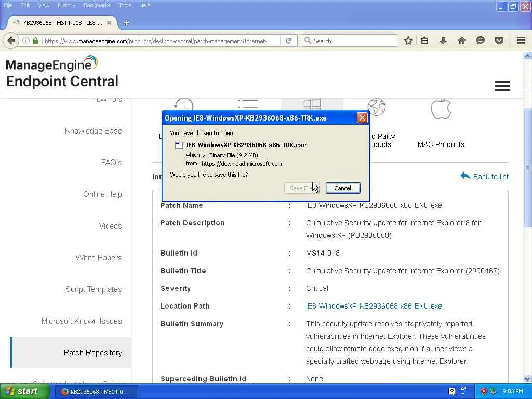Click the MAC Products apple icon
The height and width of the screenshot is (399, 532).
(x=441, y=109)
